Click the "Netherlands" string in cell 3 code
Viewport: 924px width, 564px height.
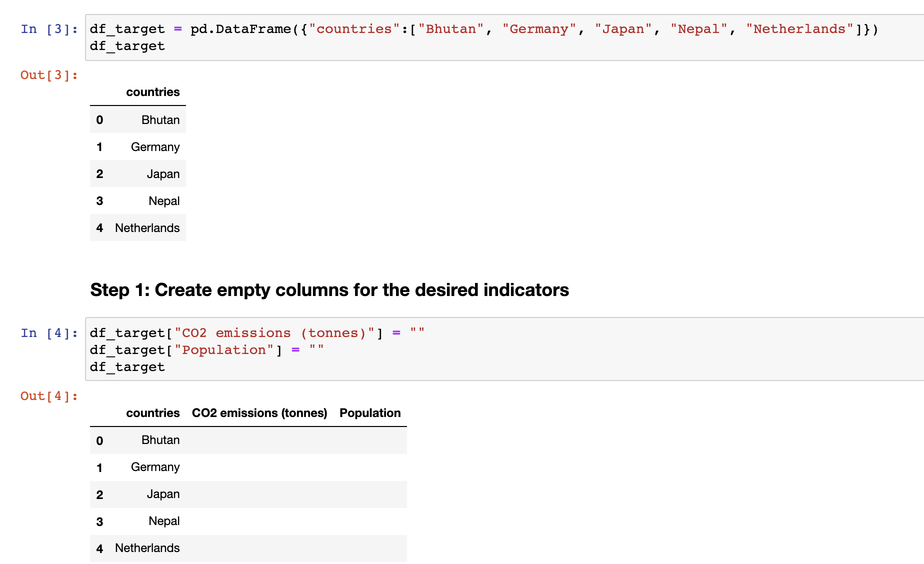tap(799, 29)
